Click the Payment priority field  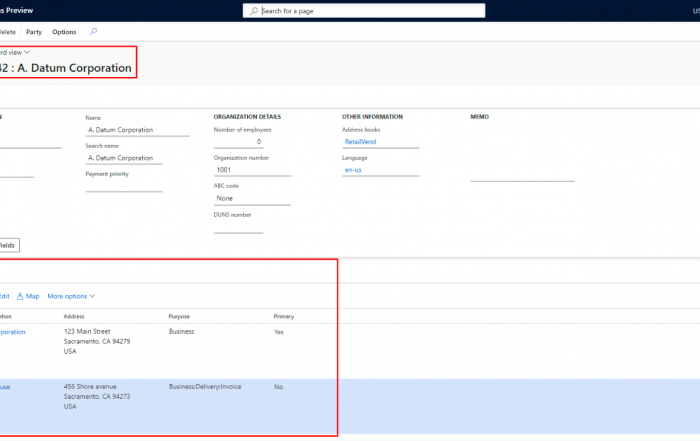[124, 186]
